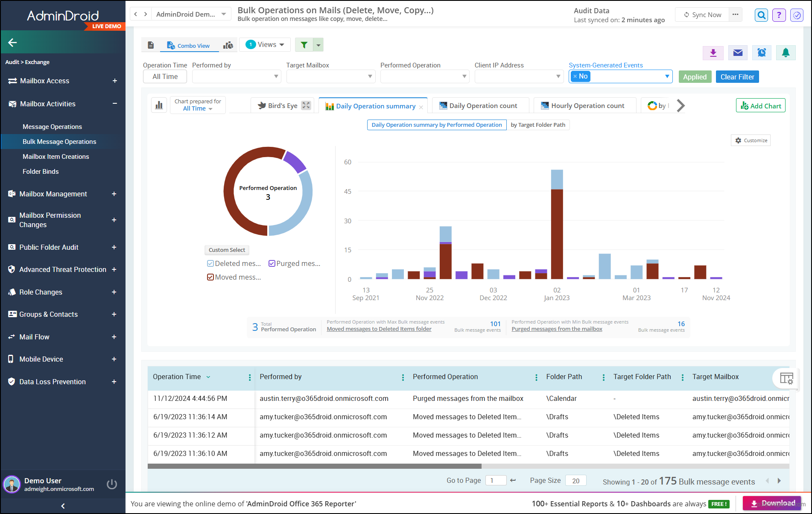The image size is (812, 514).
Task: Go to next report arrow
Action: point(146,14)
